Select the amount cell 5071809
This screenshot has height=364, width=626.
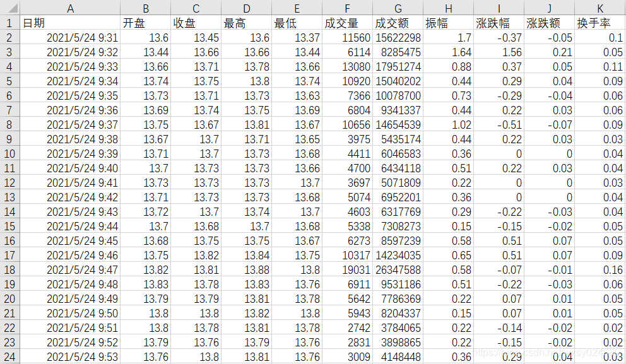tap(398, 183)
